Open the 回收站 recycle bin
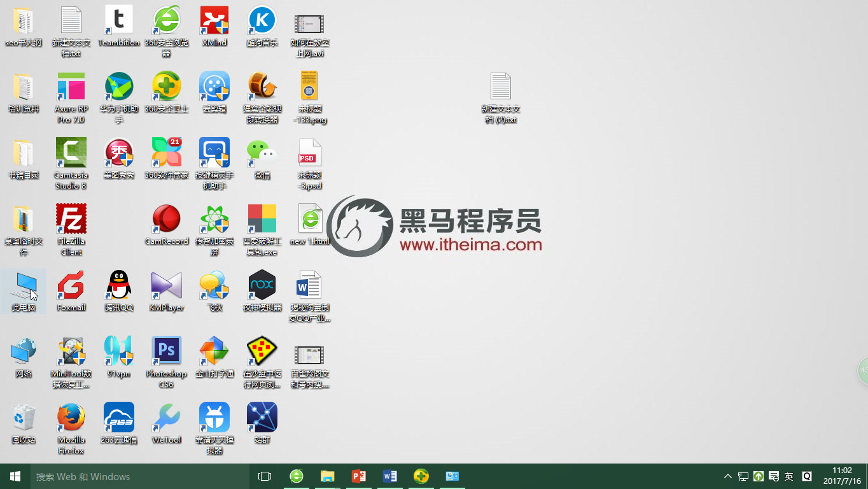Screen dimensions: 868x489 24,423
